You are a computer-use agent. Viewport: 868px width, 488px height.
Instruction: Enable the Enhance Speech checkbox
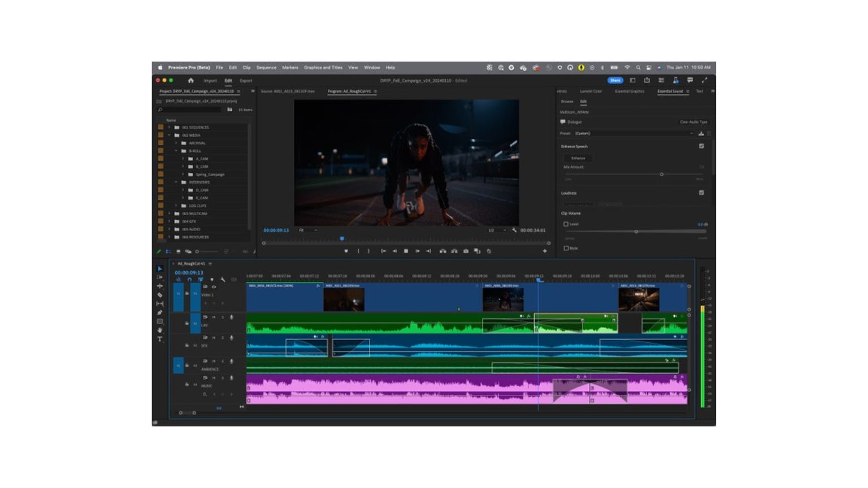[x=701, y=146]
